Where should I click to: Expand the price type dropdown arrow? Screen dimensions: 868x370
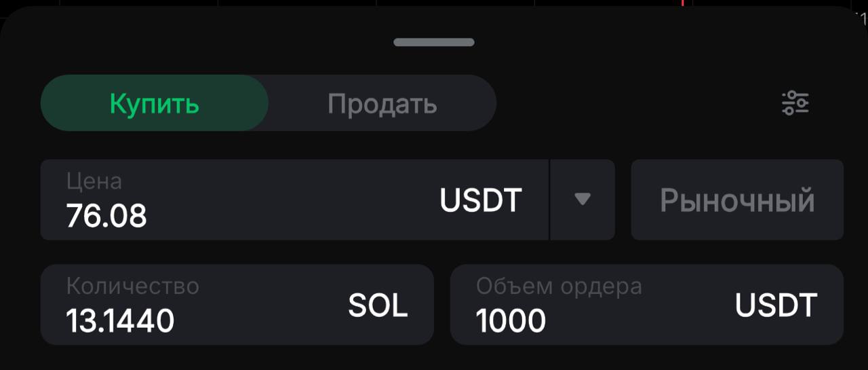click(583, 200)
